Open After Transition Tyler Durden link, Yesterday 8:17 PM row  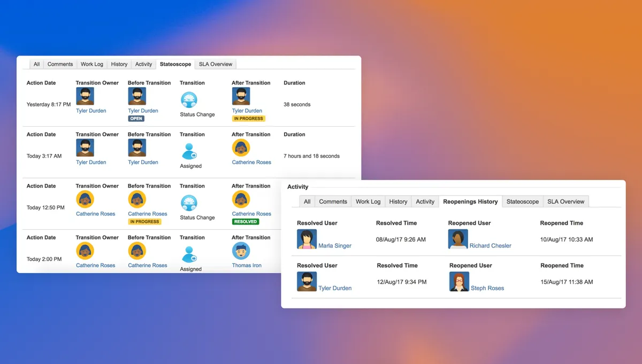(x=247, y=111)
